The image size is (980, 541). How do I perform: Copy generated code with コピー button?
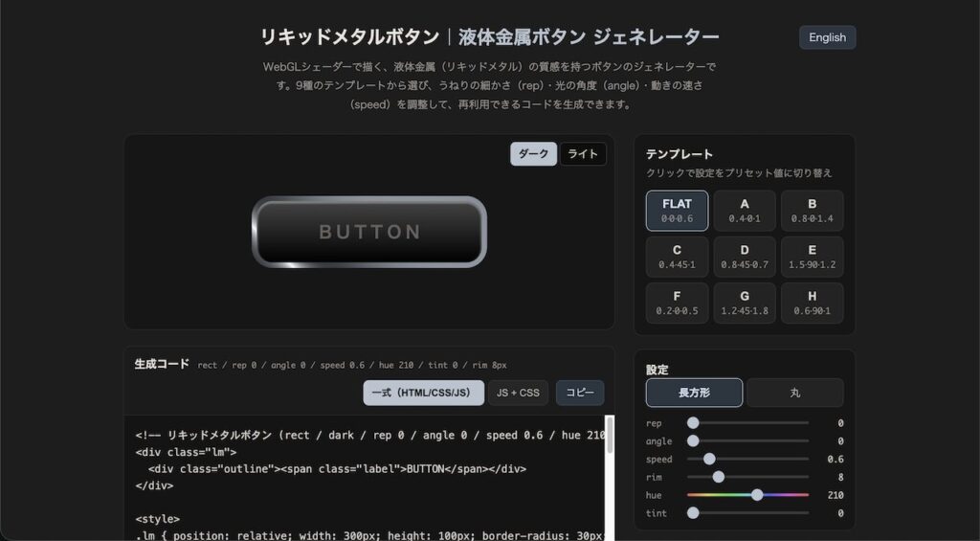pyautogui.click(x=580, y=393)
